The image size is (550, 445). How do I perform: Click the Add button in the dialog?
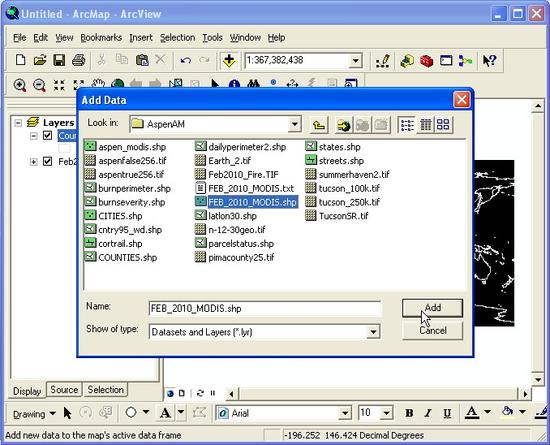(x=432, y=308)
